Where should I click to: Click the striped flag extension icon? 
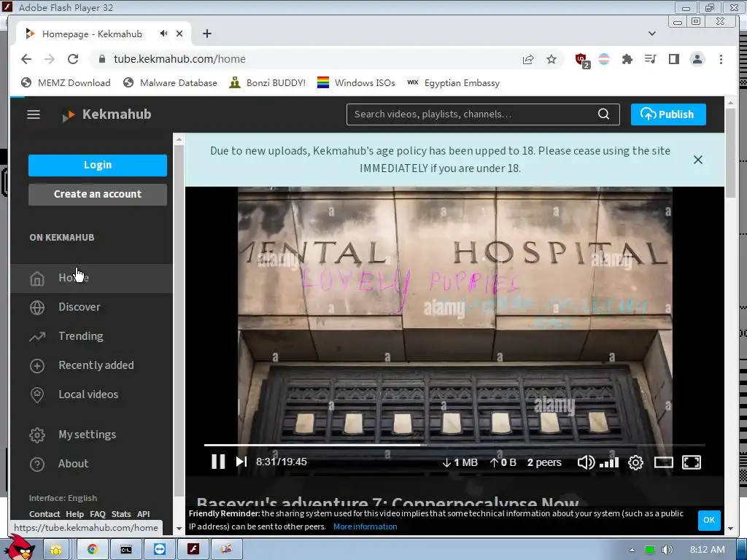pos(603,59)
